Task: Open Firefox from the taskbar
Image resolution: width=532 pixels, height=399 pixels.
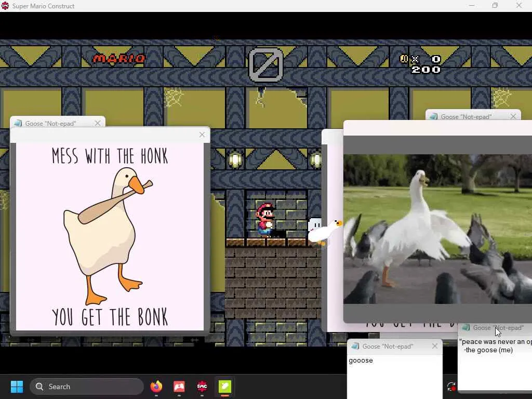Action: pos(156,387)
